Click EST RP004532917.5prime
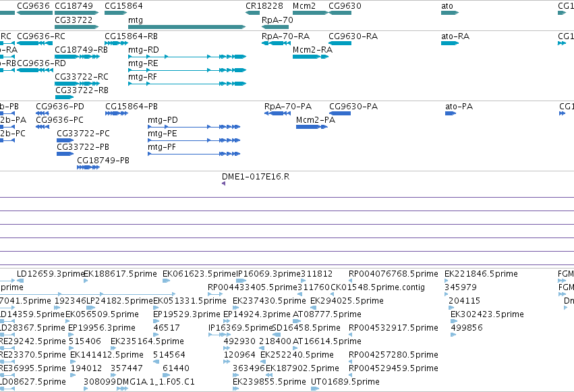The width and height of the screenshot is (574, 392). tap(393, 328)
